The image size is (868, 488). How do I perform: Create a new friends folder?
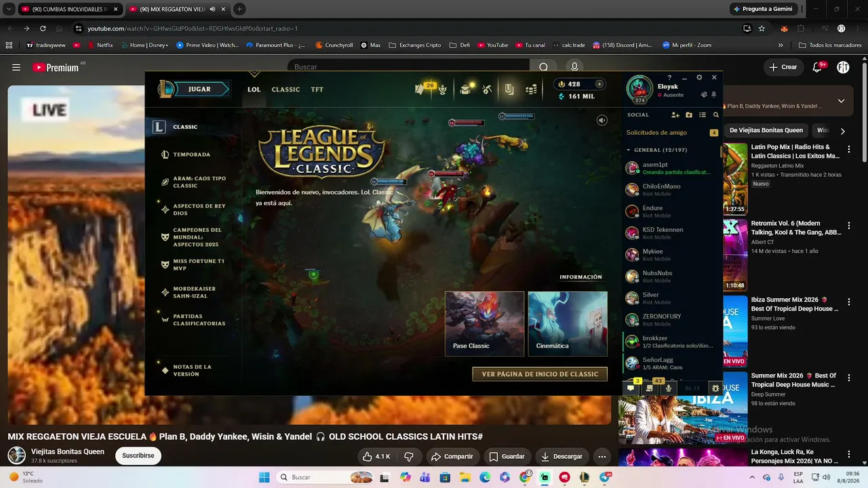pos(689,115)
